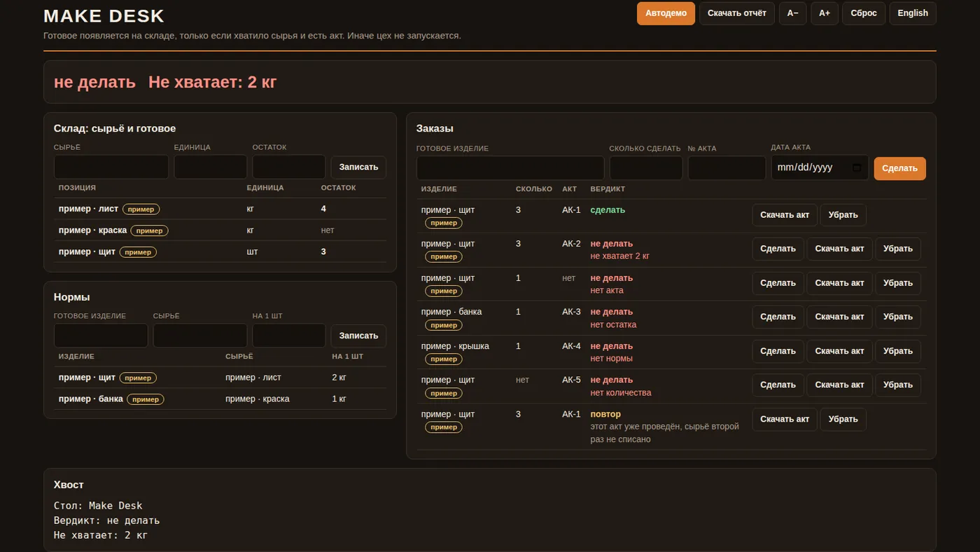Select the пример · лист stock row
This screenshot has height=552, width=980.
(220, 209)
